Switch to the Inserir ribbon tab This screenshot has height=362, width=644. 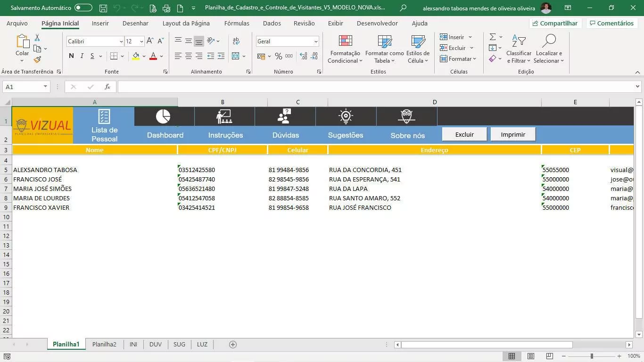tap(100, 23)
